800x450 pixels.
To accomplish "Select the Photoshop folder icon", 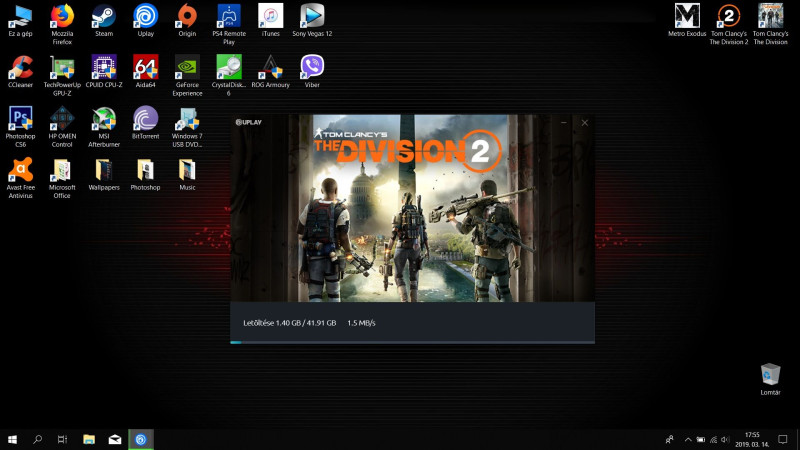I will (145, 174).
